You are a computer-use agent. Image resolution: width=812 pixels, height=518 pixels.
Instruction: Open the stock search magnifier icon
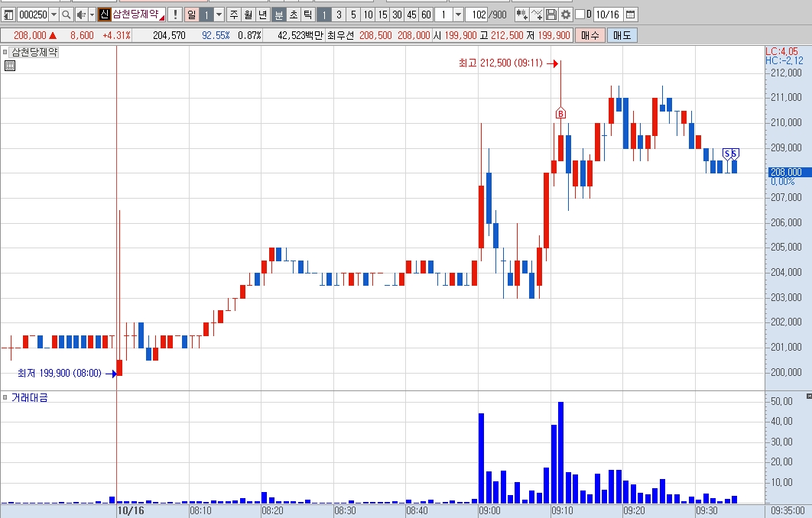coord(67,15)
